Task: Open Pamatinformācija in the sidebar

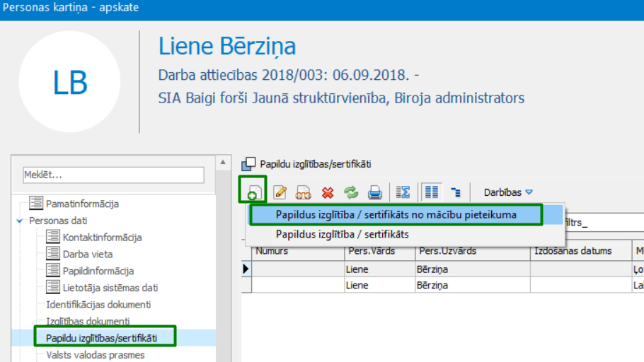Action: pyautogui.click(x=82, y=204)
